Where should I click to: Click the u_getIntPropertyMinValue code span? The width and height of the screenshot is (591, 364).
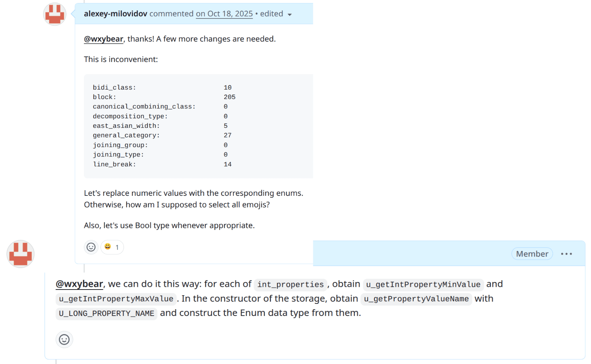(423, 284)
